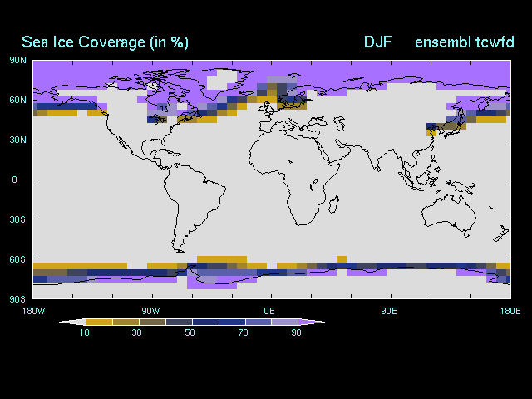
Task: Click the blue 60-70 colorbar swatch
Action: point(232,322)
